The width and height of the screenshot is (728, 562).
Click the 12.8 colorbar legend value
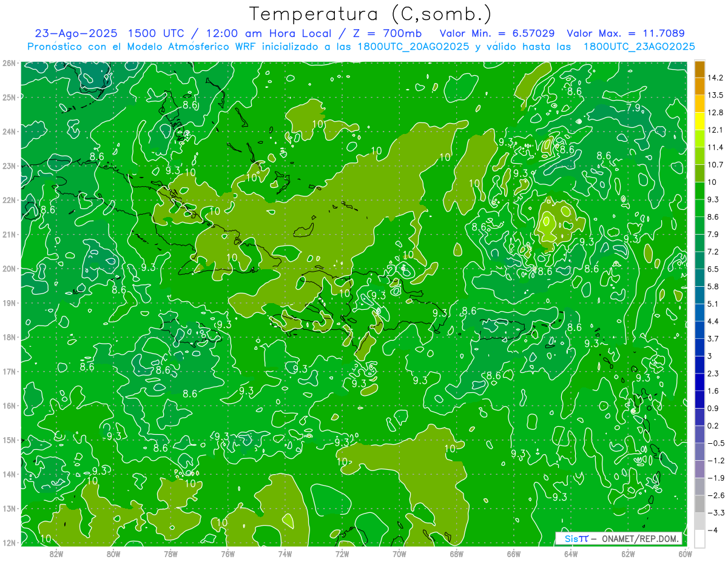(715, 113)
